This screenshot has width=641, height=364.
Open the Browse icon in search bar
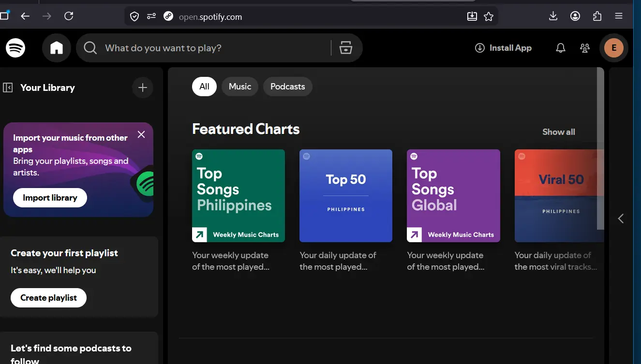point(345,48)
